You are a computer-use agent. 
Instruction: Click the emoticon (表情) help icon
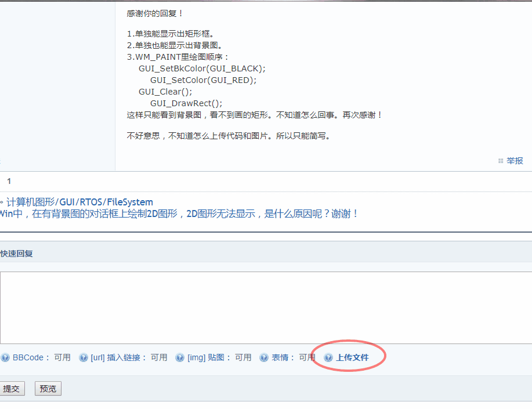pos(263,357)
